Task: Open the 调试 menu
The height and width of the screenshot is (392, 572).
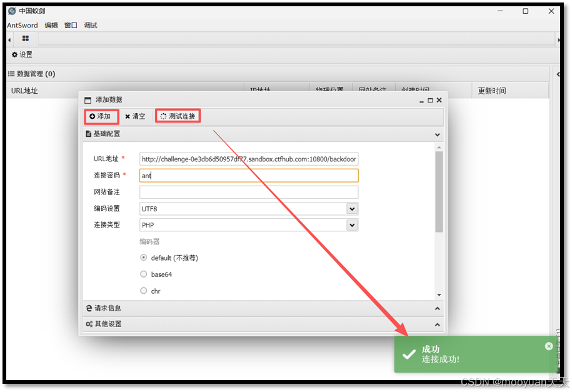Action: [91, 25]
